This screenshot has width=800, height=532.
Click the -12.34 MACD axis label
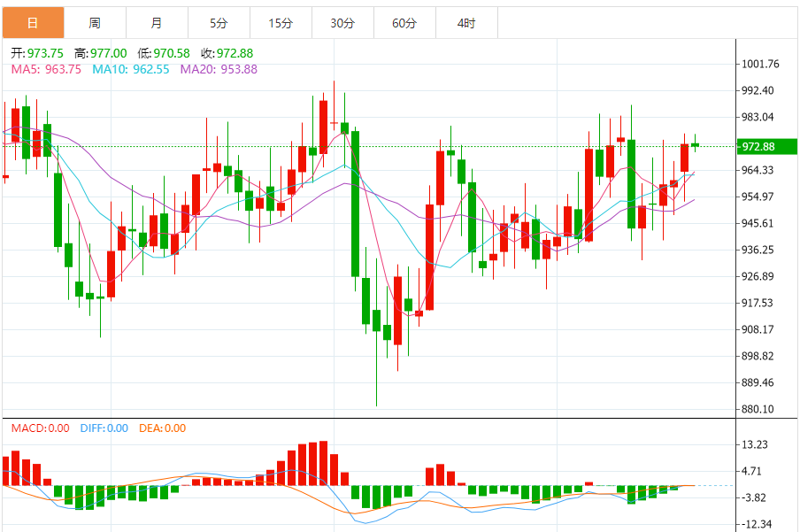point(755,524)
